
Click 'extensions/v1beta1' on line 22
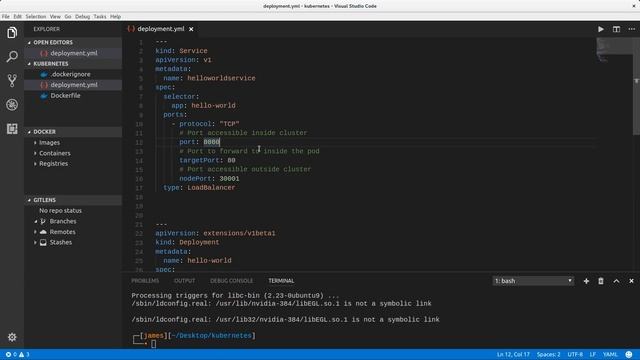tap(239, 233)
